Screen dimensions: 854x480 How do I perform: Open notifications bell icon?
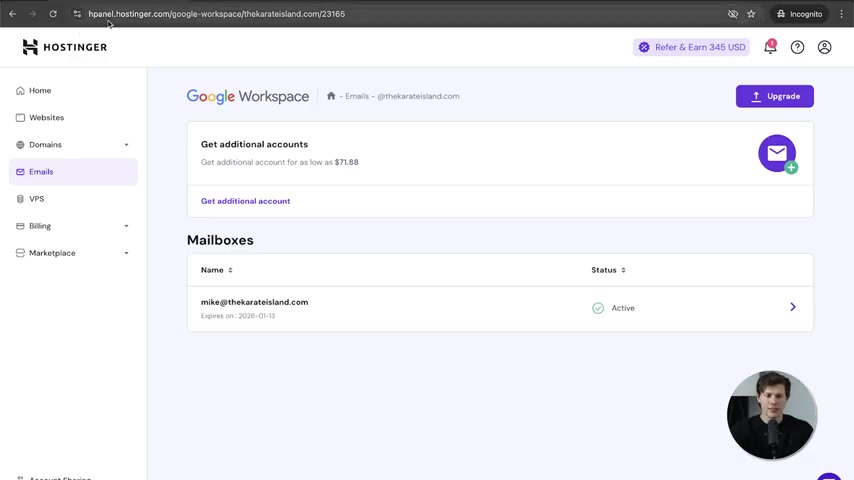(x=770, y=47)
